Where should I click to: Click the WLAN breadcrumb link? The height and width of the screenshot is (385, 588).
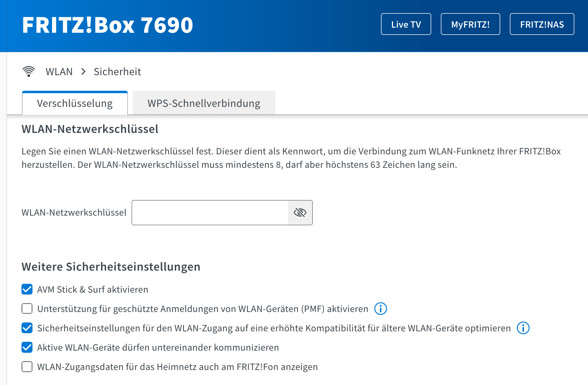pyautogui.click(x=59, y=72)
